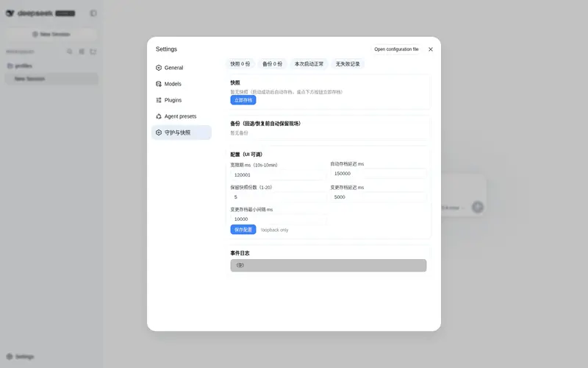
Task: Select the 守护与快照 tab
Action: (x=182, y=132)
